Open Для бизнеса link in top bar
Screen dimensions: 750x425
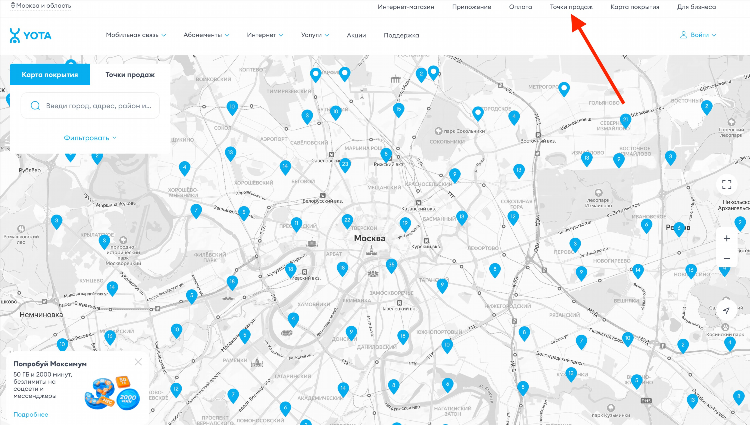pos(696,7)
